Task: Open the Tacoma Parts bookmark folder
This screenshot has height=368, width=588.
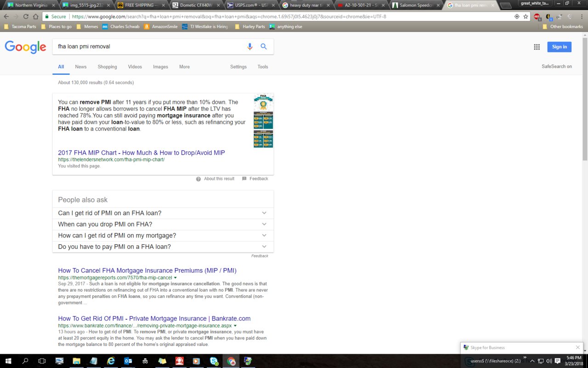Action: click(x=20, y=27)
